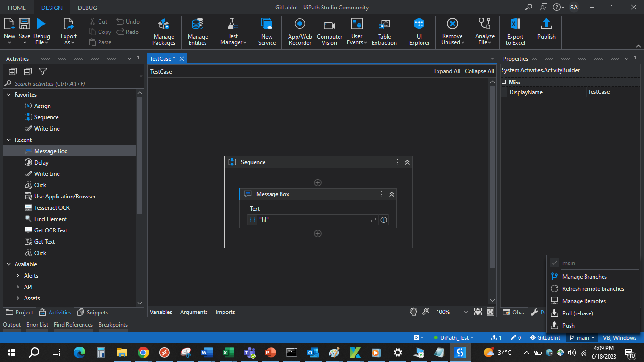Collapse all activities tree icon
Screen dimensions: 644x362
click(28, 72)
